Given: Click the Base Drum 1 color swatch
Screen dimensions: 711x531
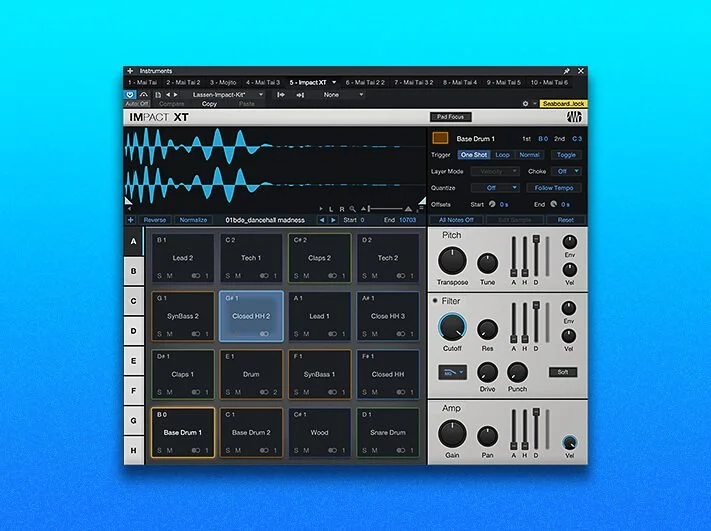Looking at the screenshot, I should [440, 138].
